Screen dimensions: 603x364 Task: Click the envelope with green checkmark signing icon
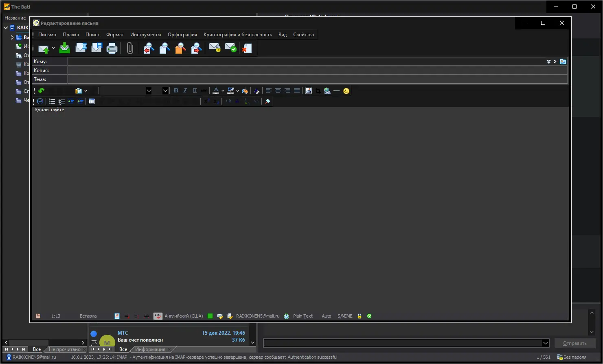(x=230, y=48)
